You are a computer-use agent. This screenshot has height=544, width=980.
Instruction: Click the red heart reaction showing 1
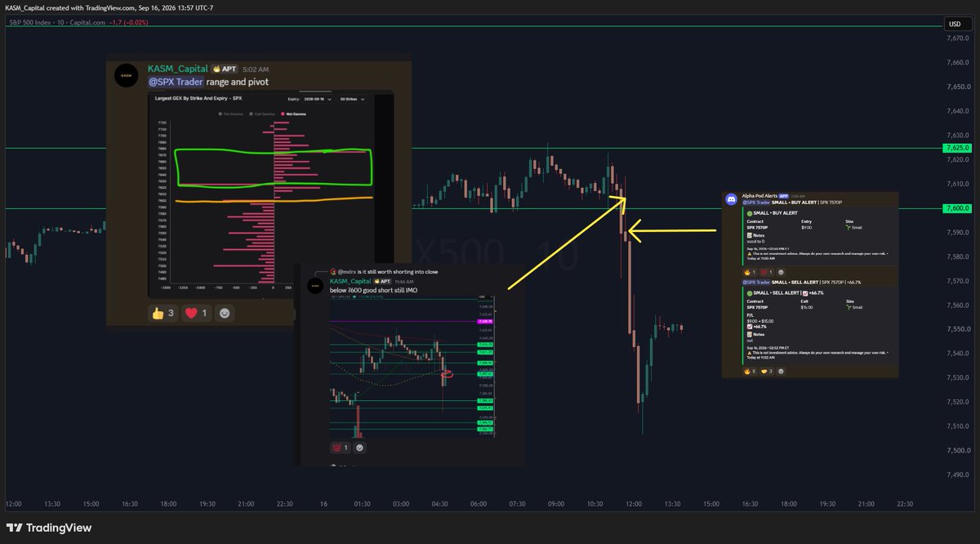coord(195,313)
